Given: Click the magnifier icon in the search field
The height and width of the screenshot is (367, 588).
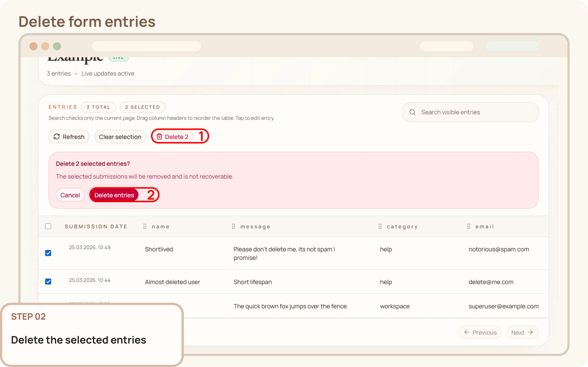Looking at the screenshot, I should click(413, 112).
